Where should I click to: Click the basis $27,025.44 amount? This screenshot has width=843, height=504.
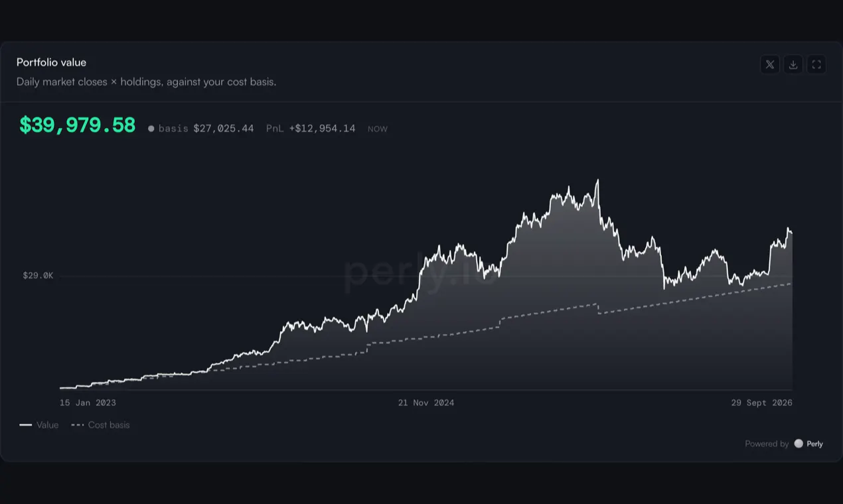coord(224,129)
